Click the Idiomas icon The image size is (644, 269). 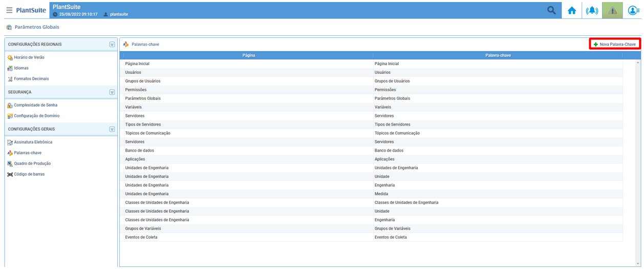(10, 68)
